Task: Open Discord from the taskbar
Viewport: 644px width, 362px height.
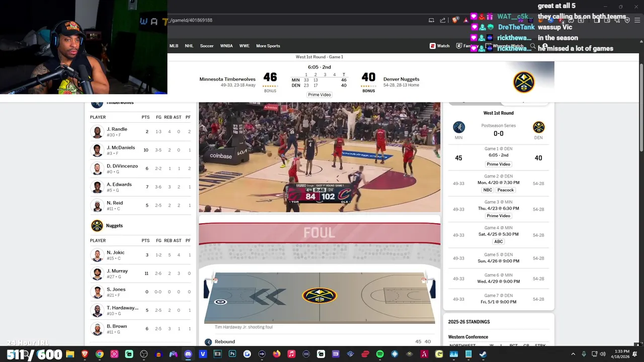Action: (188, 354)
